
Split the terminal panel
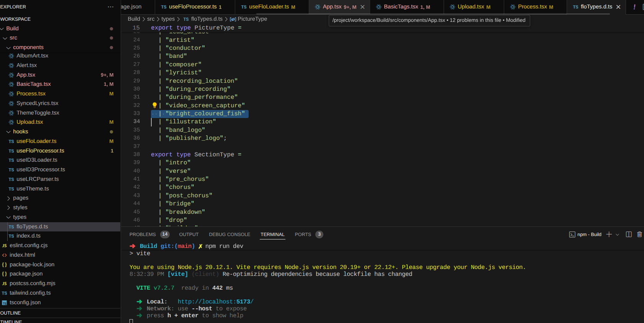[629, 234]
